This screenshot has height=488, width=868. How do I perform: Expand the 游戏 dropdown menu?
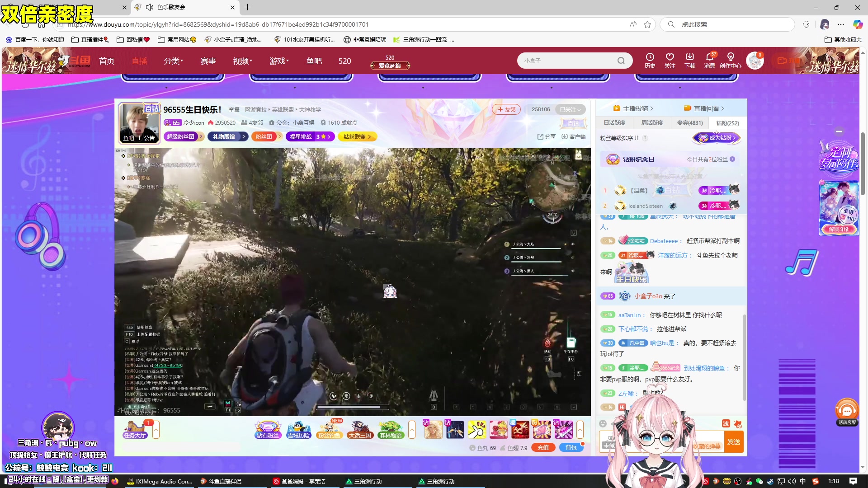(279, 61)
